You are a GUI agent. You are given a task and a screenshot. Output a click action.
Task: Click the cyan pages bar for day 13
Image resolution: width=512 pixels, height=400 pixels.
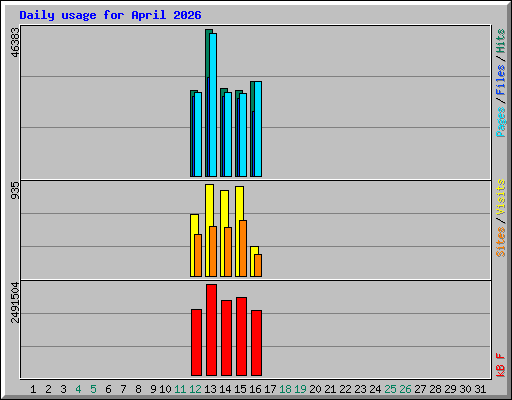213,105
